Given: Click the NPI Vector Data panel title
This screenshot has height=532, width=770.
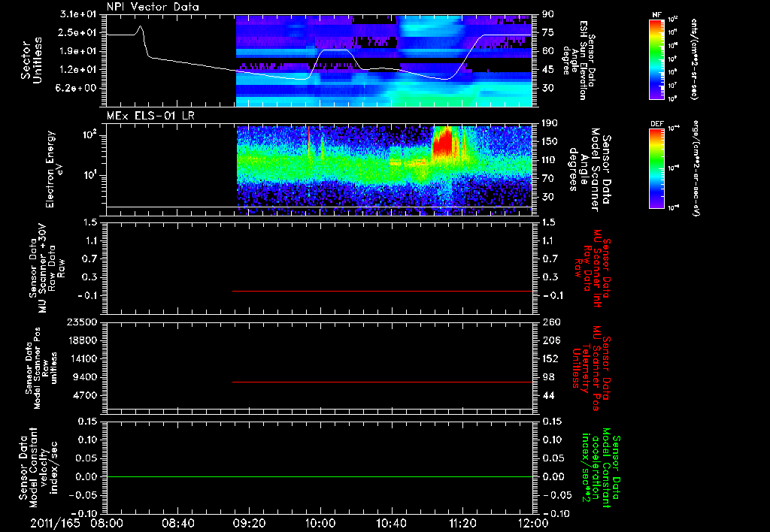Looking at the screenshot, I should click(x=153, y=7).
